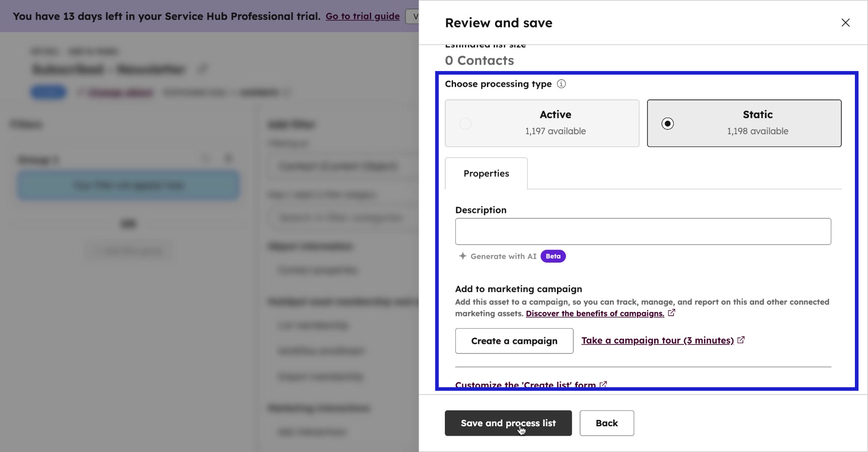Viewport: 868px width, 452px height.
Task: Click external-link icon after benefits of campaigns
Action: point(671,313)
